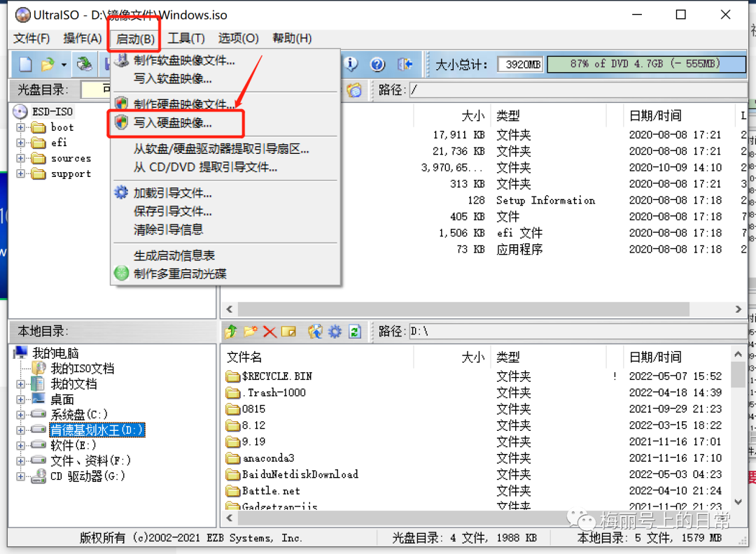Image resolution: width=756 pixels, height=554 pixels.
Task: Expand the 桌面 tree node
Action: coord(21,399)
